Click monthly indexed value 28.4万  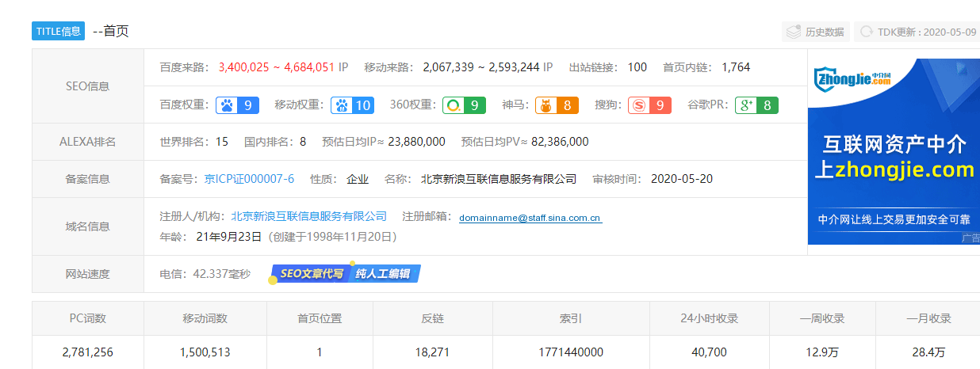pyautogui.click(x=928, y=352)
